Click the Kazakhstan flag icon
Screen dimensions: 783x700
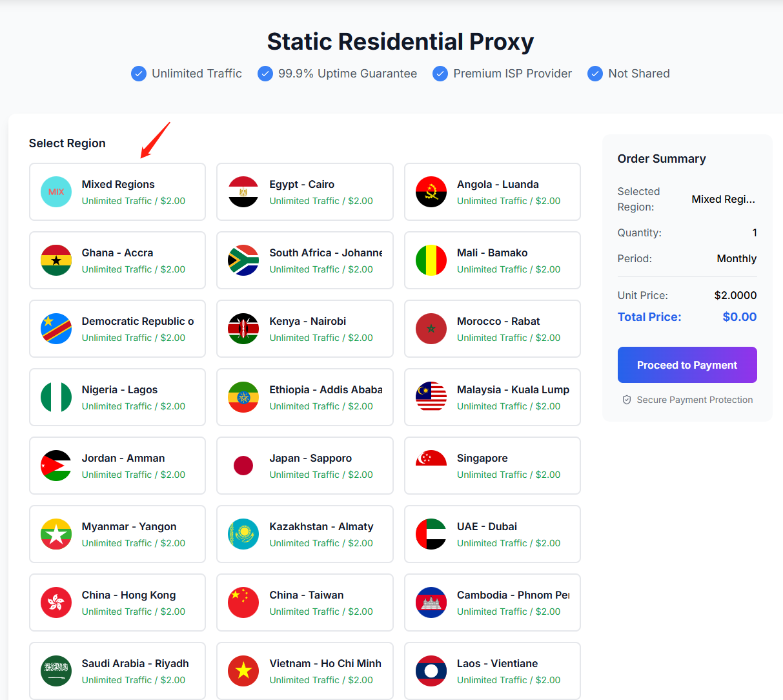243,534
